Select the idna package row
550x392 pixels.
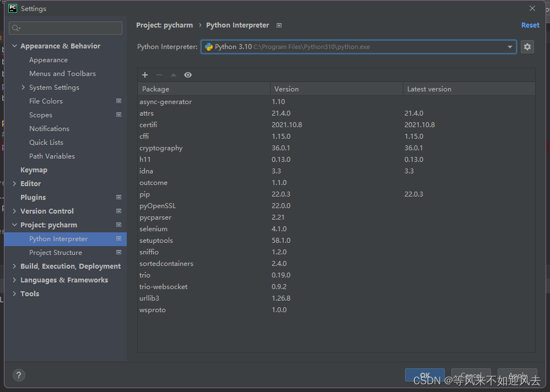[x=336, y=171]
